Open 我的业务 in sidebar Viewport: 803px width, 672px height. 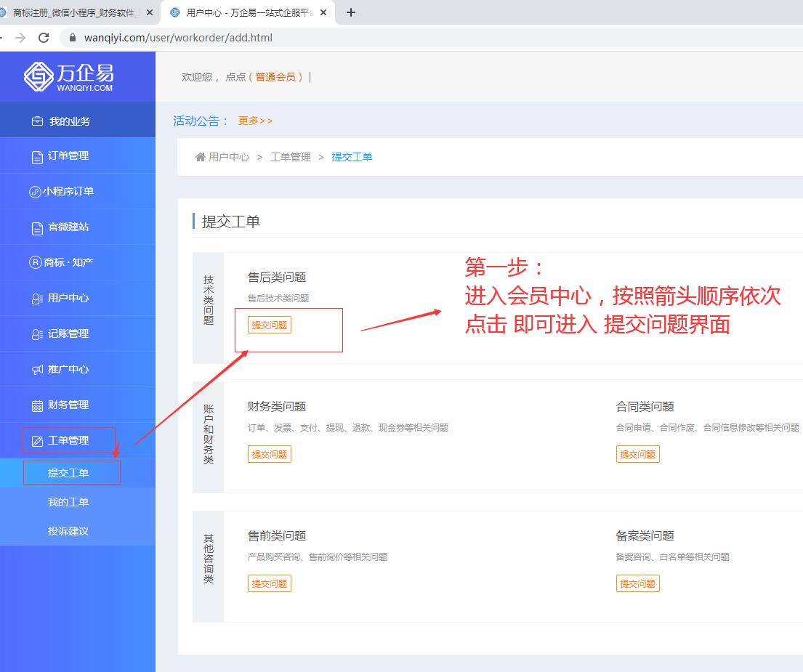coord(78,120)
